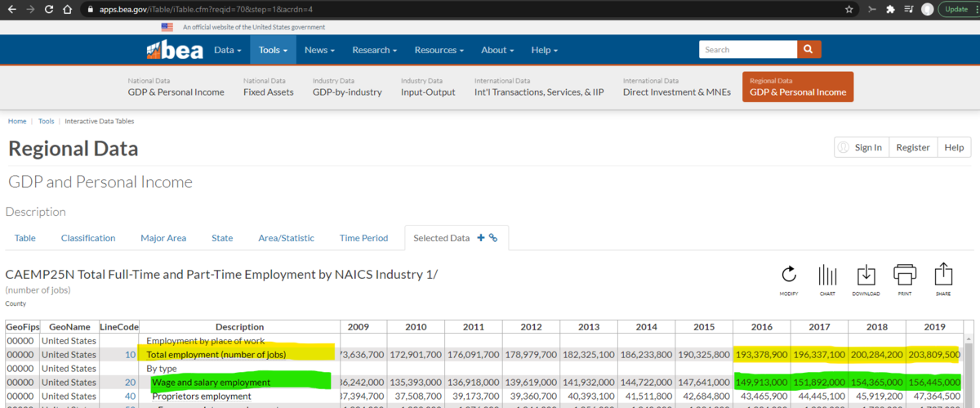Viewport: 980px width, 408px height.
Task: Click the Share icon
Action: (x=943, y=275)
